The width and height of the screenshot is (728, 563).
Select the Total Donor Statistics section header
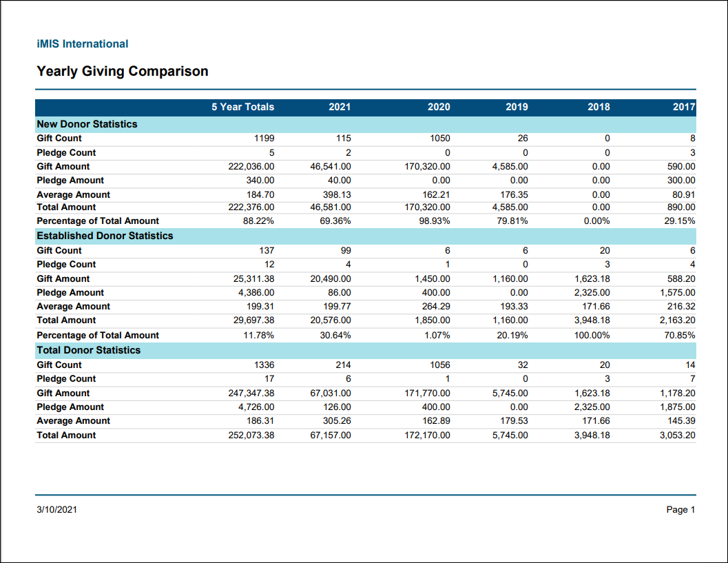click(x=89, y=350)
